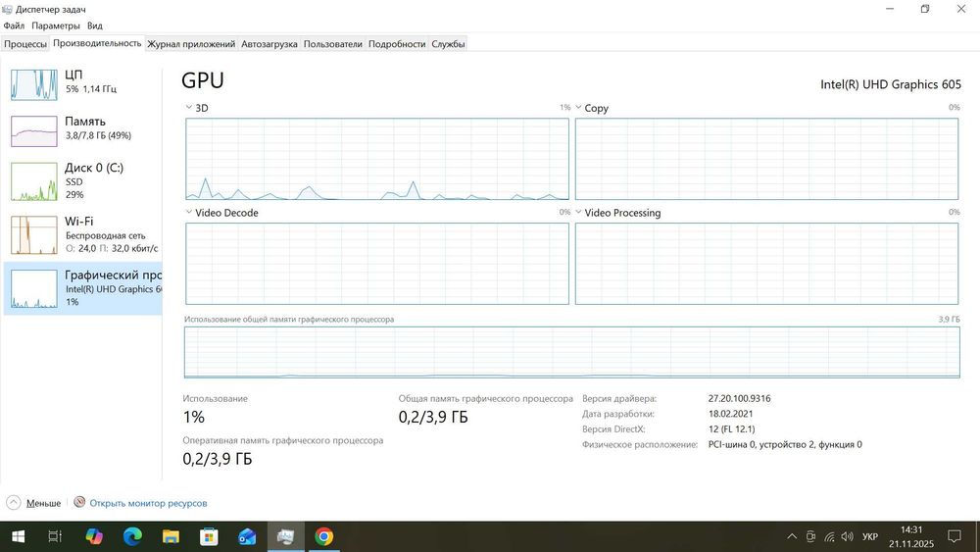Open the Параметры menu
Screen dimensions: 980x552
[x=56, y=25]
